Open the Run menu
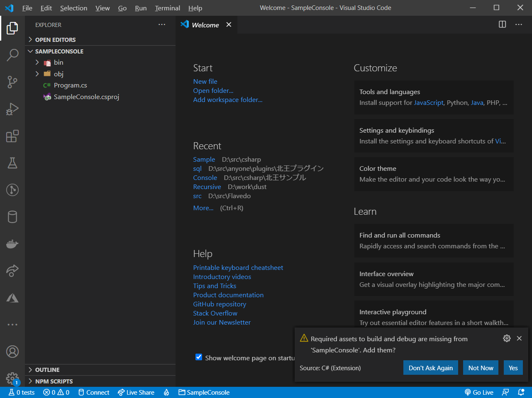The width and height of the screenshot is (532, 398). [141, 8]
